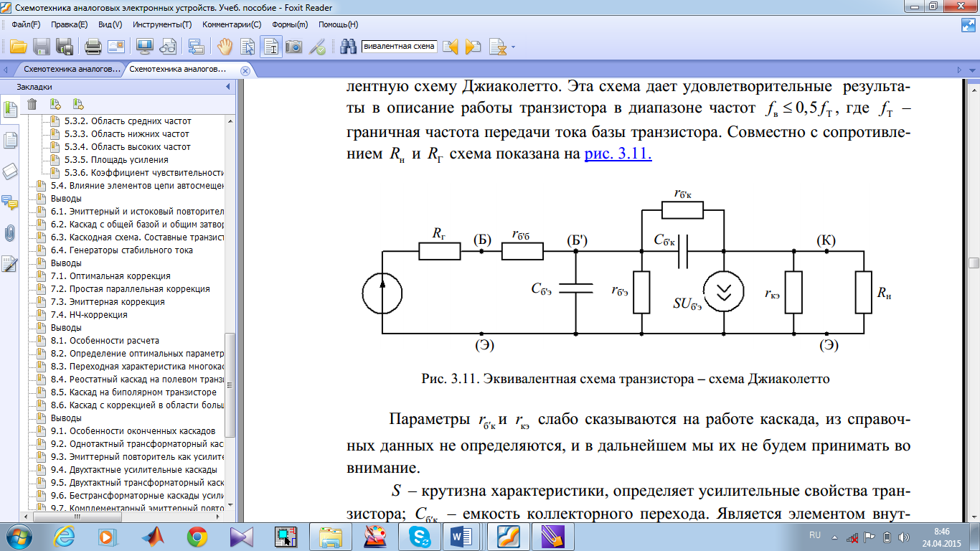Image resolution: width=980 pixels, height=551 pixels.
Task: Click the overlapping windows toolbar icon
Action: [196, 47]
